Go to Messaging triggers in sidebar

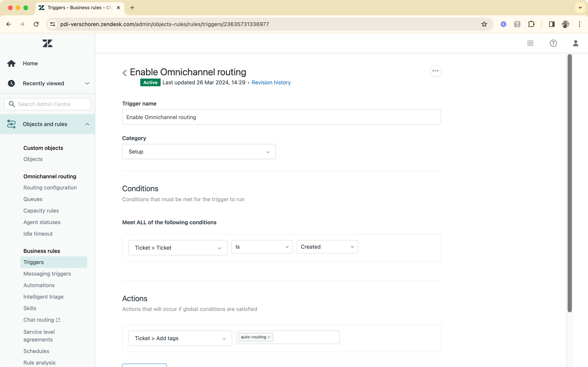(47, 274)
